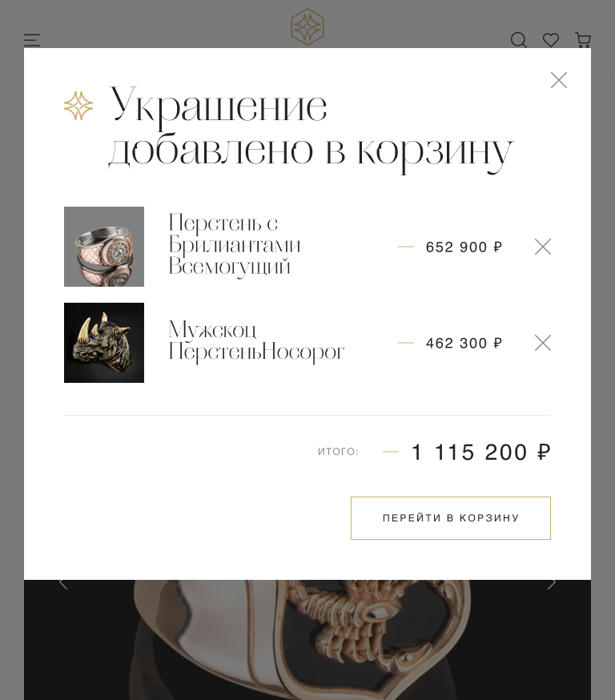Open the wishlist heart icon
Screen dimensions: 615x700
pyautogui.click(x=551, y=40)
